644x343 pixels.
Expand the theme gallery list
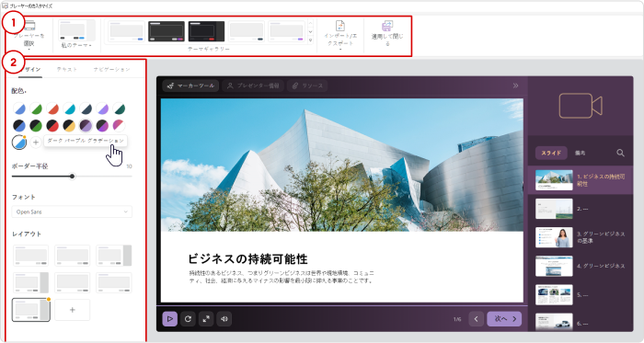coord(311,40)
